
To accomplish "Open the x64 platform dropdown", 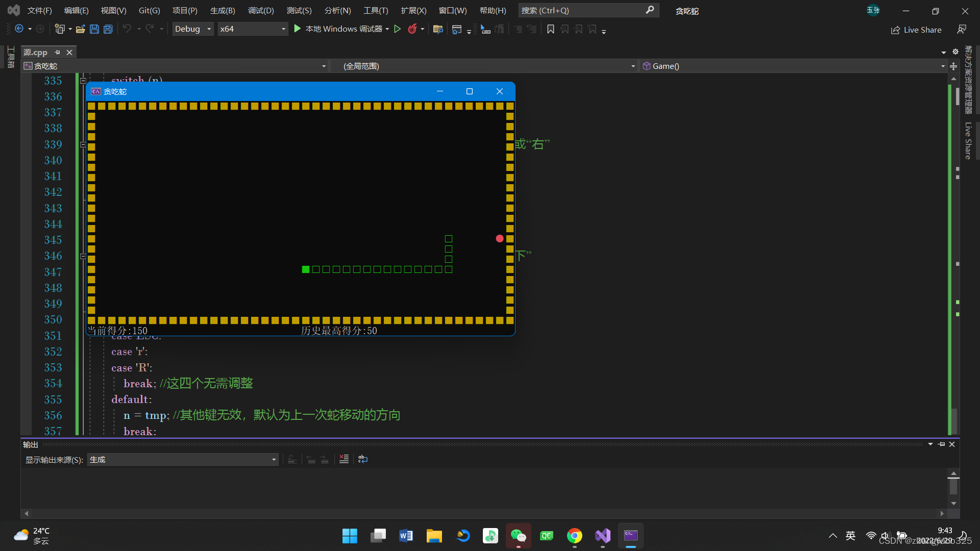I will (252, 29).
